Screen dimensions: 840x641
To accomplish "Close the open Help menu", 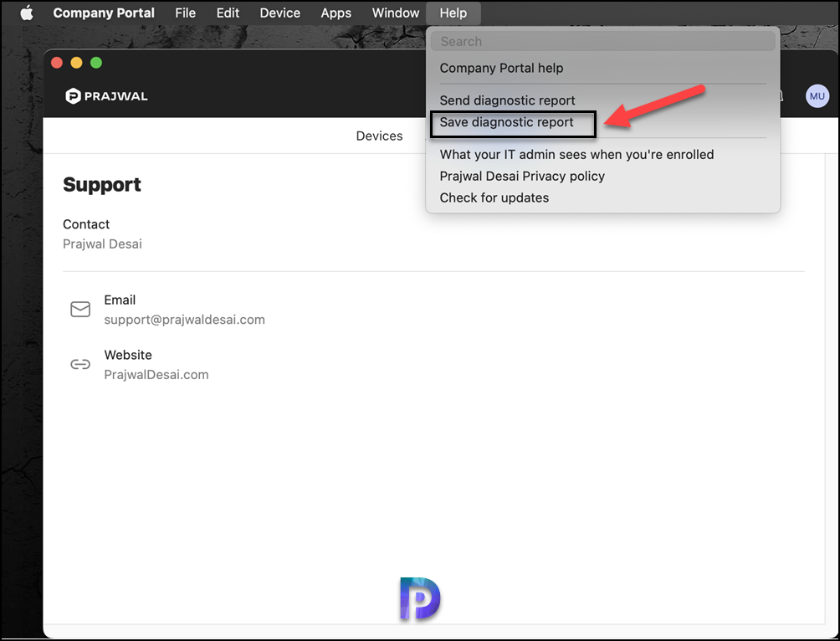I will [453, 13].
